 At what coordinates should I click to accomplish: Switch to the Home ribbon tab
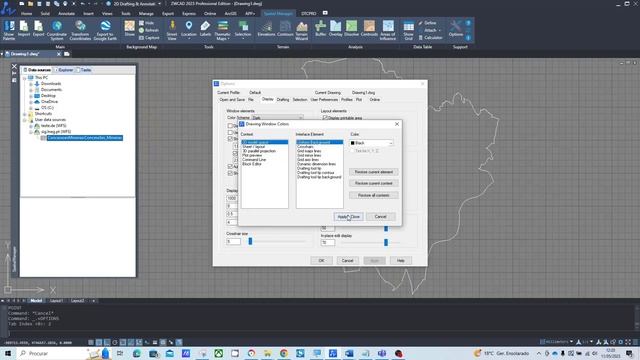[27, 13]
